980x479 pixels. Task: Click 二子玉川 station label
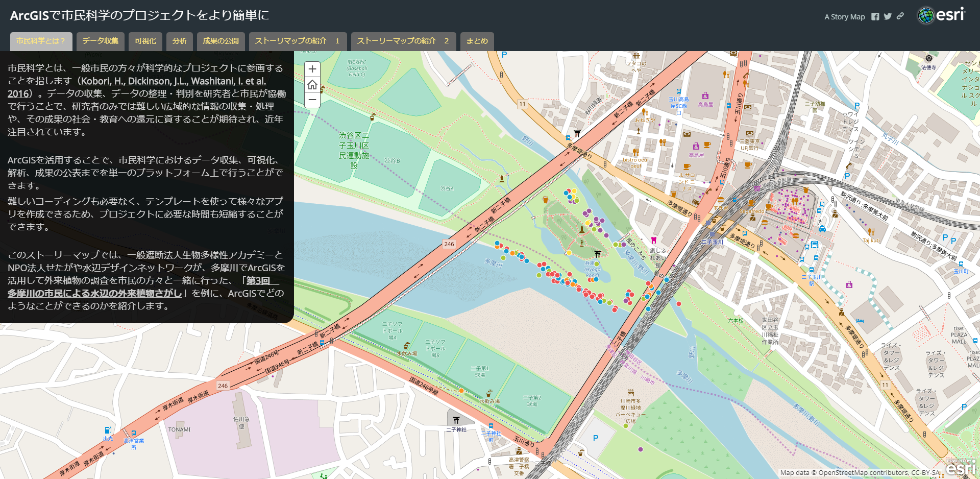pos(713,242)
